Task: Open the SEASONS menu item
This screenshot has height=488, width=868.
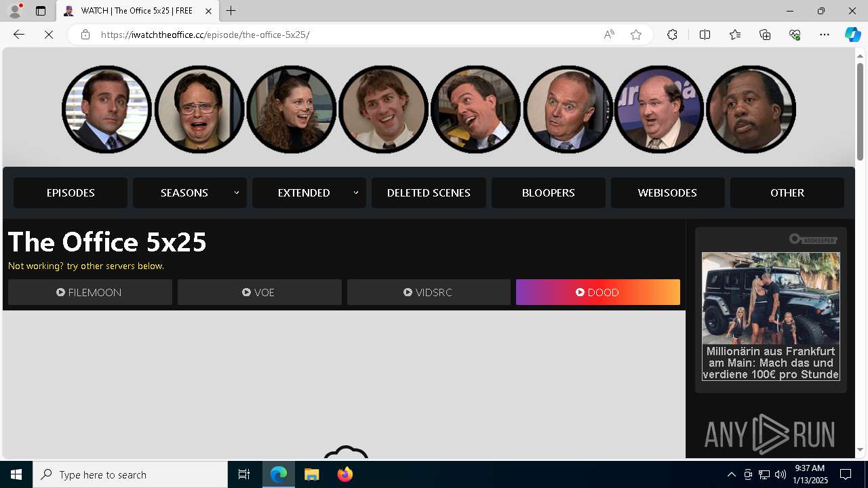Action: 184,192
